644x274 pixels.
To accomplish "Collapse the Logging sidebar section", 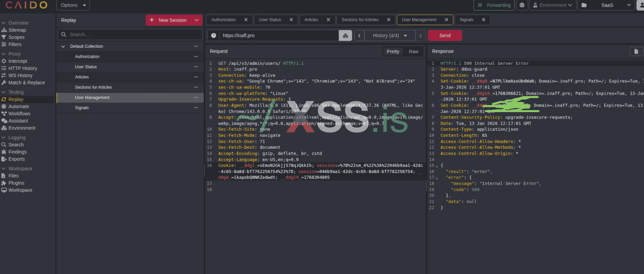I will [x=4, y=137].
